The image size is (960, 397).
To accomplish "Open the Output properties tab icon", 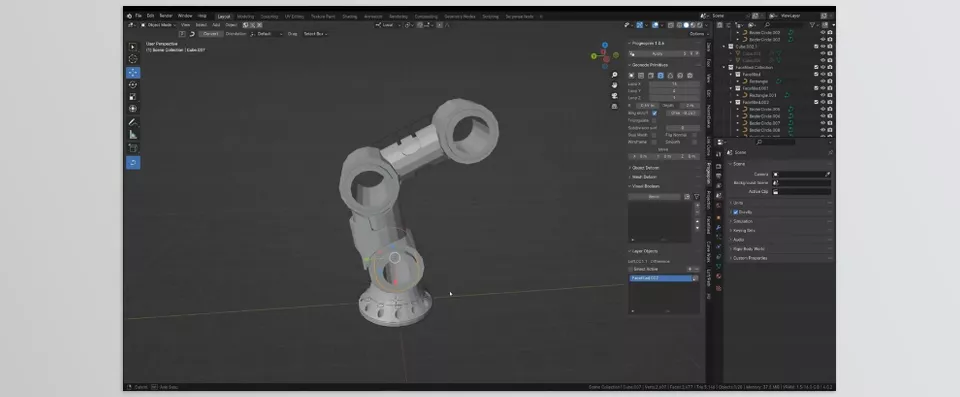I will [x=719, y=176].
